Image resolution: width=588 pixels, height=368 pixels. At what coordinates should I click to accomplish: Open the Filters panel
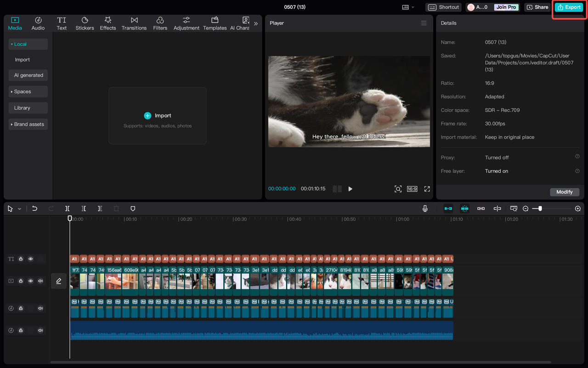[160, 23]
